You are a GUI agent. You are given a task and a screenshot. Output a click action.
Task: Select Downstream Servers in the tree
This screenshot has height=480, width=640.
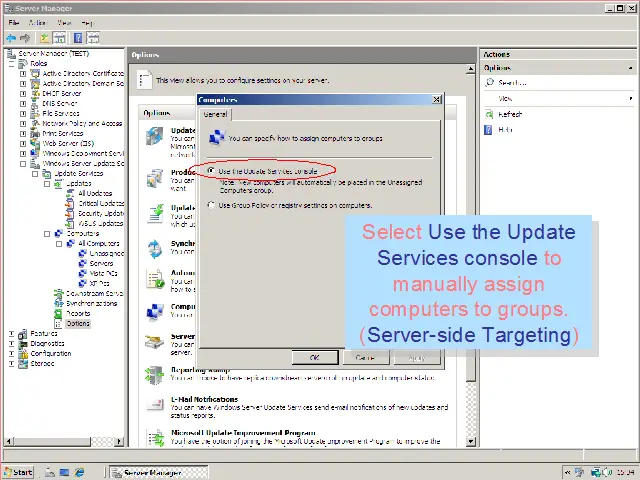pos(94,293)
